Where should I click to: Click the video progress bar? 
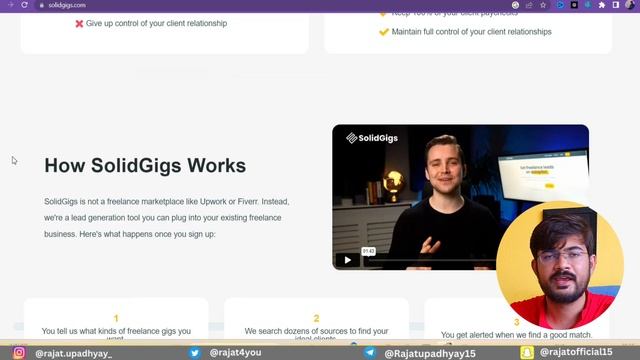431,260
